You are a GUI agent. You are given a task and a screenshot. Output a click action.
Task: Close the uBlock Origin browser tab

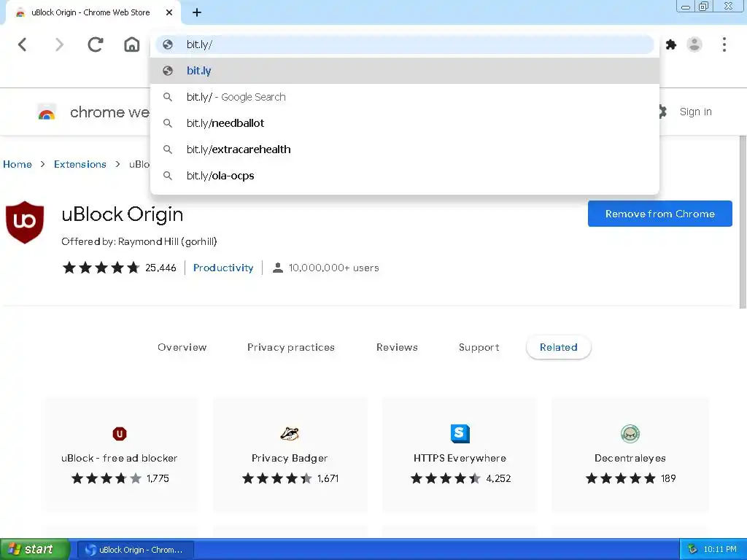(x=169, y=12)
